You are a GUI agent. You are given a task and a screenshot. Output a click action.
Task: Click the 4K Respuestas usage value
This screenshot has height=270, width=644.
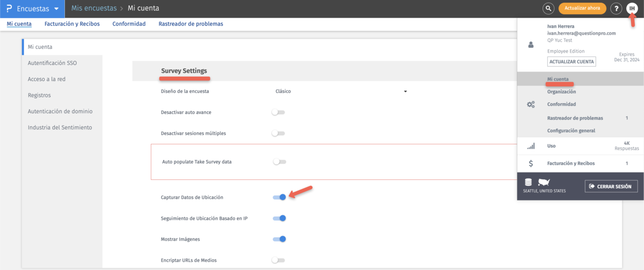click(x=626, y=145)
